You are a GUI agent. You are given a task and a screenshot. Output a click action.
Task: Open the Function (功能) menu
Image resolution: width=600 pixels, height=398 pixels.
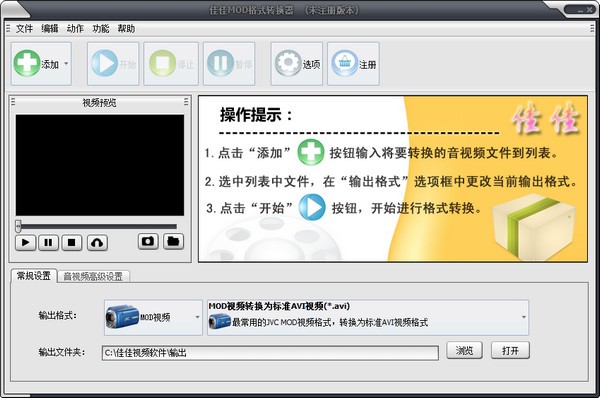[101, 29]
